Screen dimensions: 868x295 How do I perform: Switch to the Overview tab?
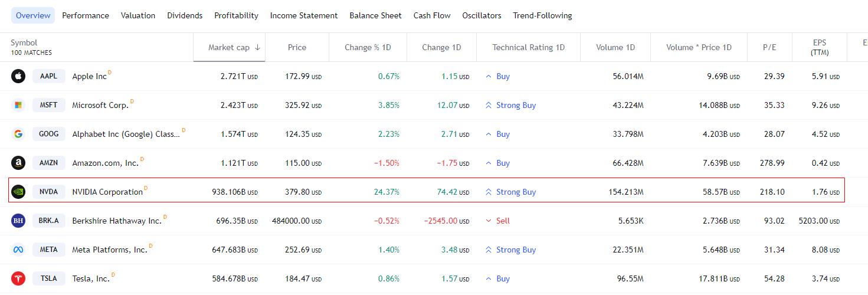pos(33,15)
